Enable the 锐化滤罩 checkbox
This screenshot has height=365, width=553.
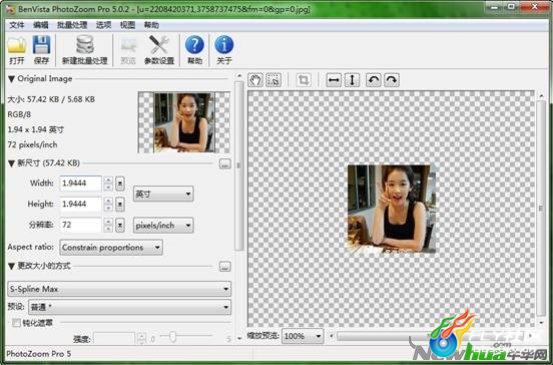click(17, 322)
